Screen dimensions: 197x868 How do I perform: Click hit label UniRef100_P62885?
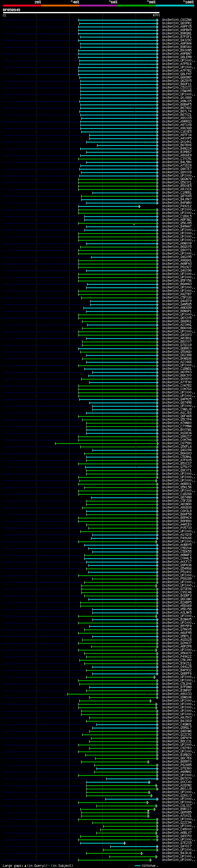pos(177,765)
